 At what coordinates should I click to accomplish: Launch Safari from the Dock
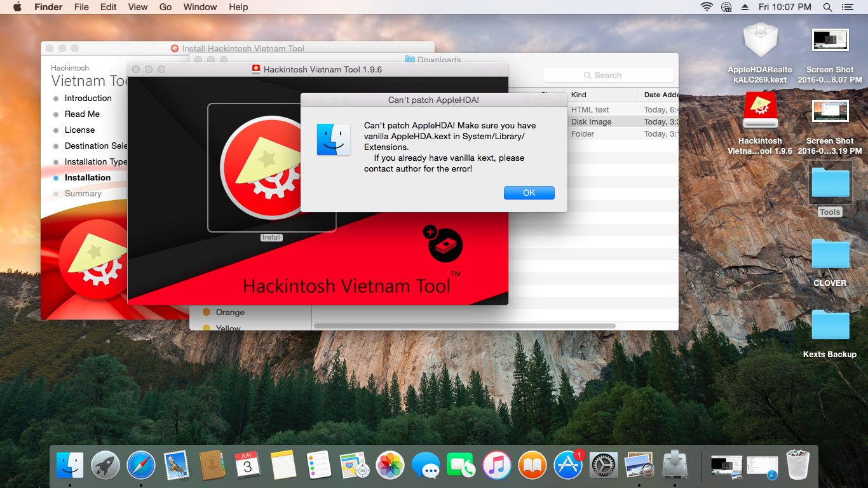(141, 465)
